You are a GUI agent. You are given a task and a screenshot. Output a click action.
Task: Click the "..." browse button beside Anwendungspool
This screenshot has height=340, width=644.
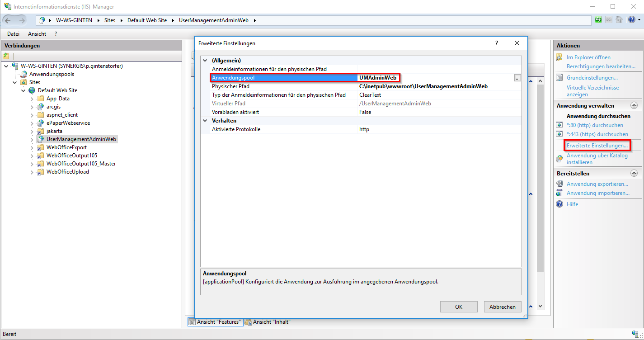point(517,77)
